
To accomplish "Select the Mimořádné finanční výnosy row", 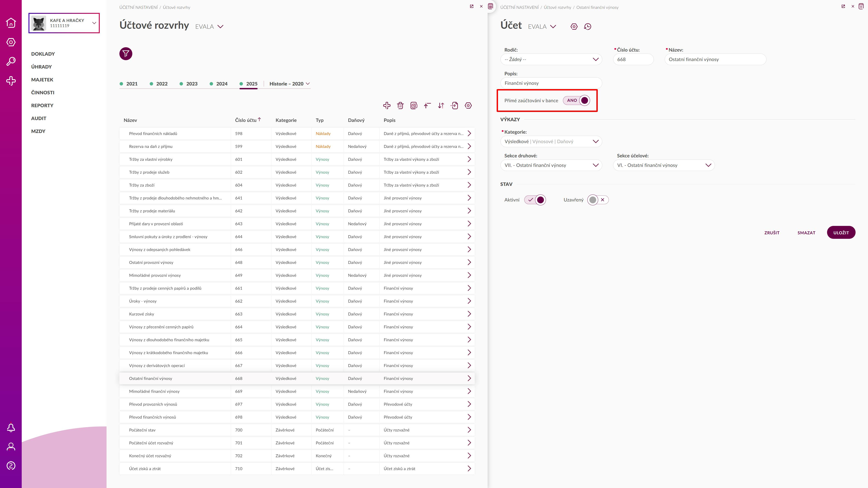I will tap(297, 391).
